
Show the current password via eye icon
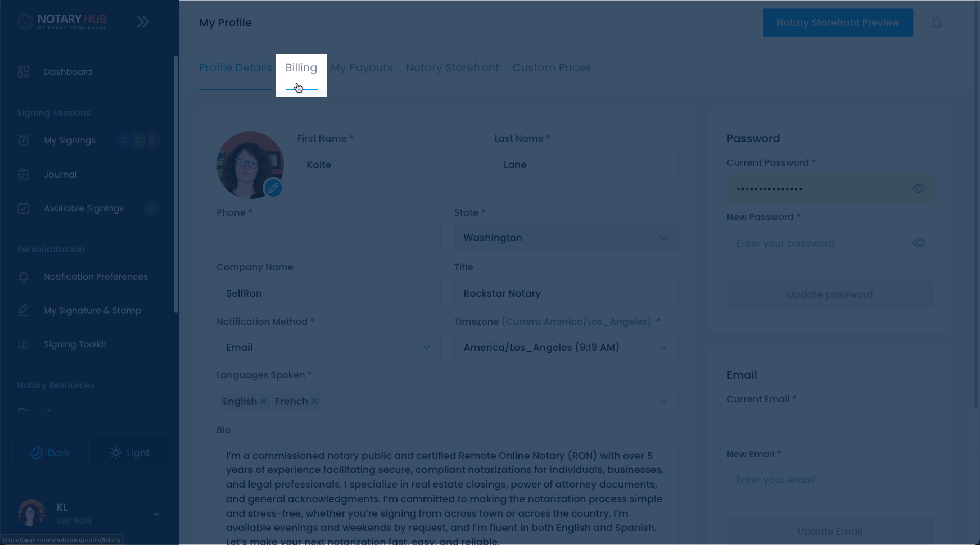point(919,189)
